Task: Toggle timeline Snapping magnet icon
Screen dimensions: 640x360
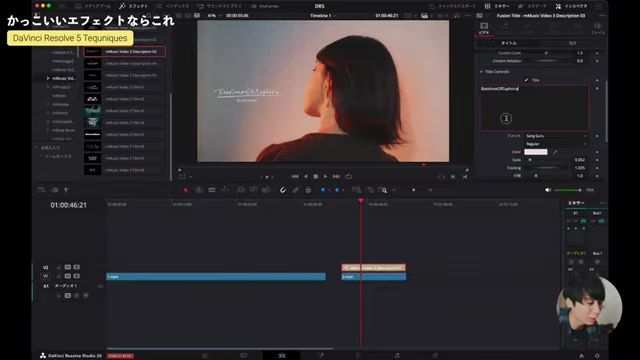Action: [x=282, y=190]
